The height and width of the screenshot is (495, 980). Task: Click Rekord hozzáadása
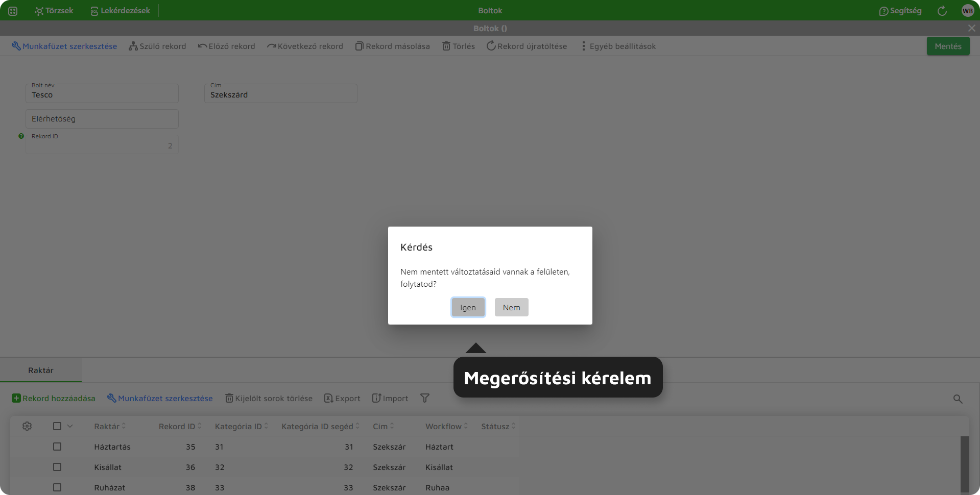coord(54,398)
